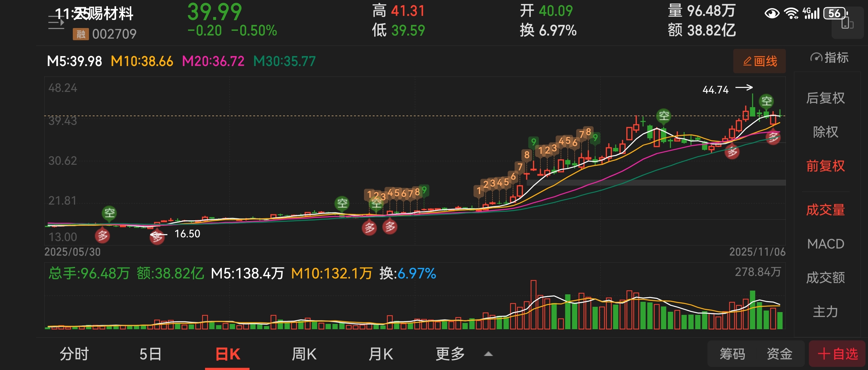Switch sub-chart to MACD indicator
The width and height of the screenshot is (868, 370).
point(825,244)
